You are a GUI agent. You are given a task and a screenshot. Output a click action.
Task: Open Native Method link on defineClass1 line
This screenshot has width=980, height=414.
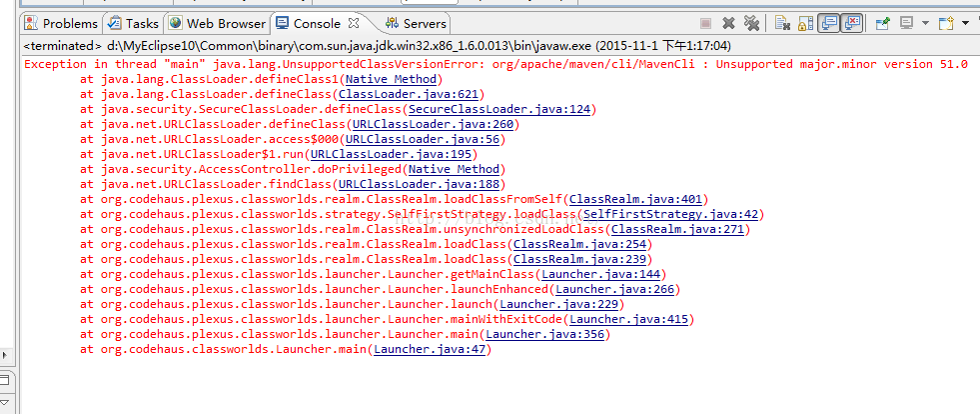(391, 79)
